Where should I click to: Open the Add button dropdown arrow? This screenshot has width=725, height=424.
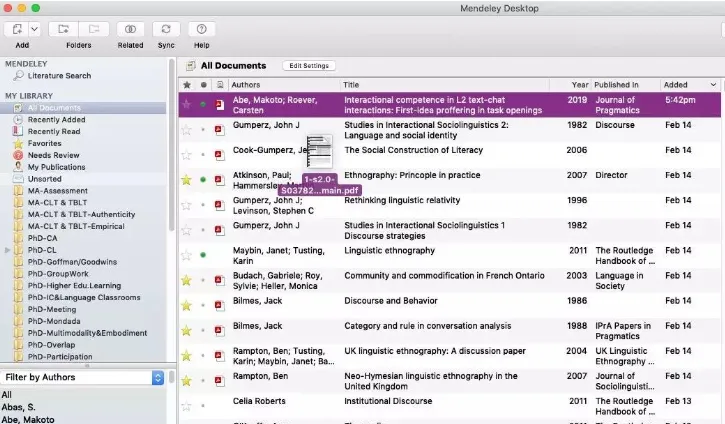(x=35, y=29)
